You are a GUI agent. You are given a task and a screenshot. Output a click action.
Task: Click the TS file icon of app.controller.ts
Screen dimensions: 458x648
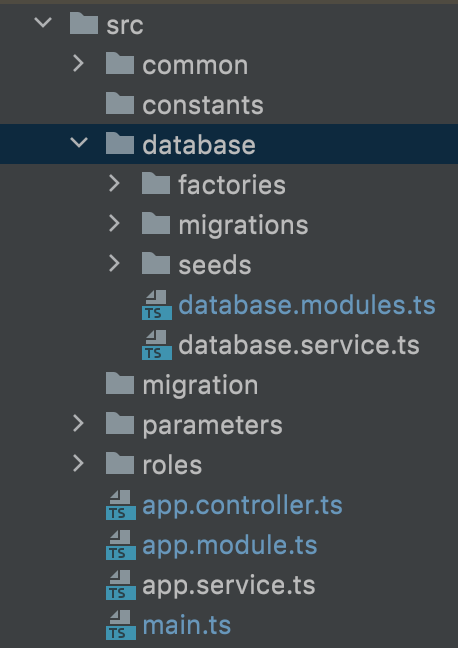(x=121, y=505)
